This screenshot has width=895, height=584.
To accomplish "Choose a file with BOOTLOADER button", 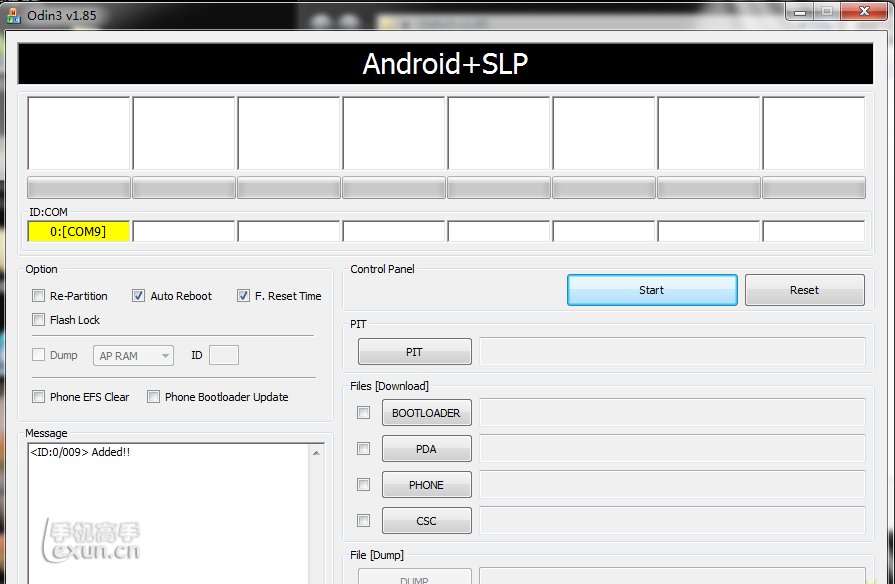I will click(427, 413).
